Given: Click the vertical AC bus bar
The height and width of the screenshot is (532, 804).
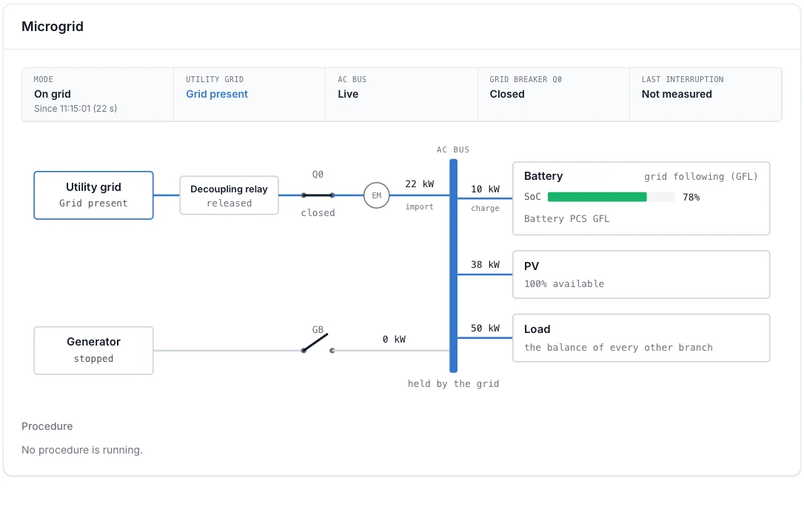Looking at the screenshot, I should [x=453, y=266].
